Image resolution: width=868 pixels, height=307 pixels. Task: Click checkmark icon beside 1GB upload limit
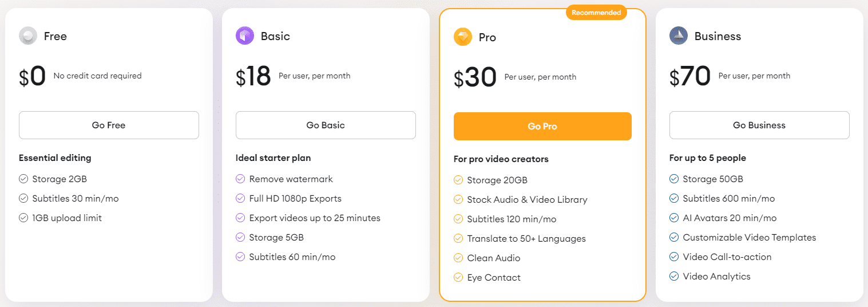[23, 218]
